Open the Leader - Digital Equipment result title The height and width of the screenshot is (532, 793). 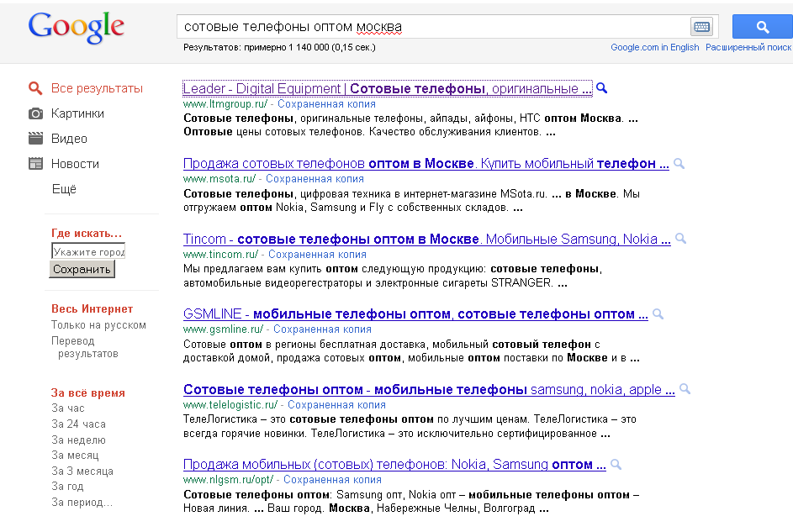[x=387, y=88]
